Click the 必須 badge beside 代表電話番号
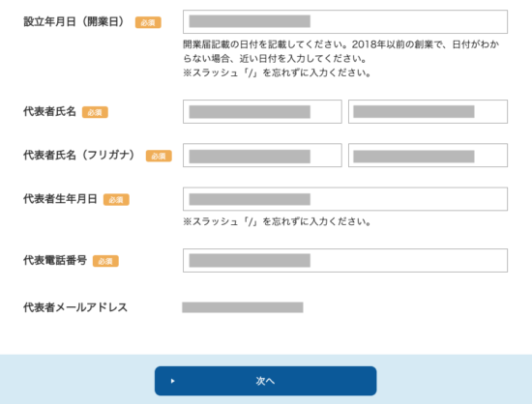 [x=105, y=261]
